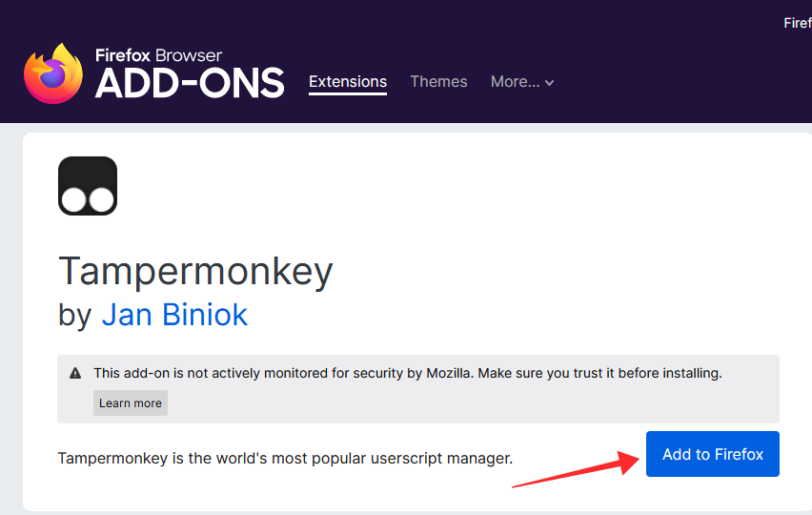The height and width of the screenshot is (515, 812).
Task: Click the Learn more button
Action: (x=131, y=403)
